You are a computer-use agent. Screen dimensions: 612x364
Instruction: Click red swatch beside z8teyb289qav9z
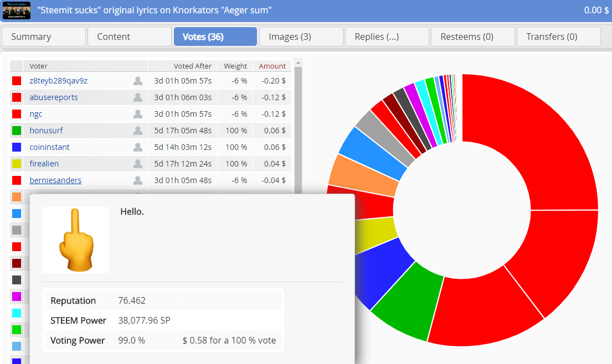[17, 81]
